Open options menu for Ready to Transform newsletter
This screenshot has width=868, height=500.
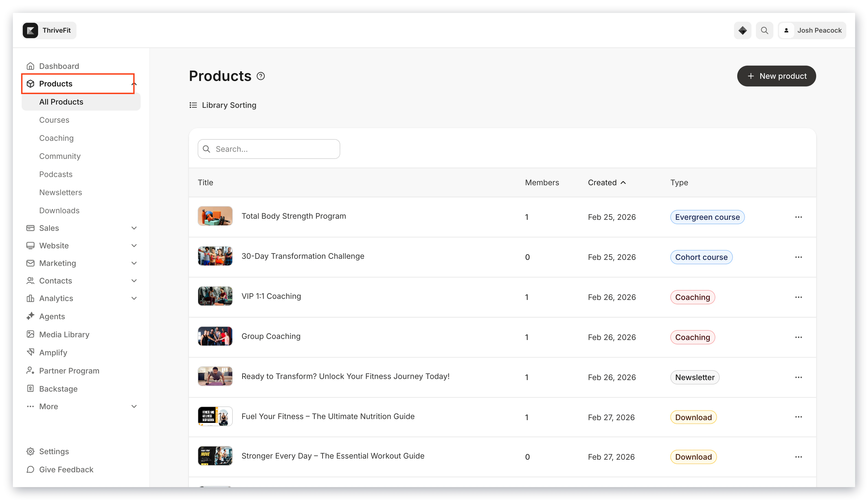tap(798, 377)
